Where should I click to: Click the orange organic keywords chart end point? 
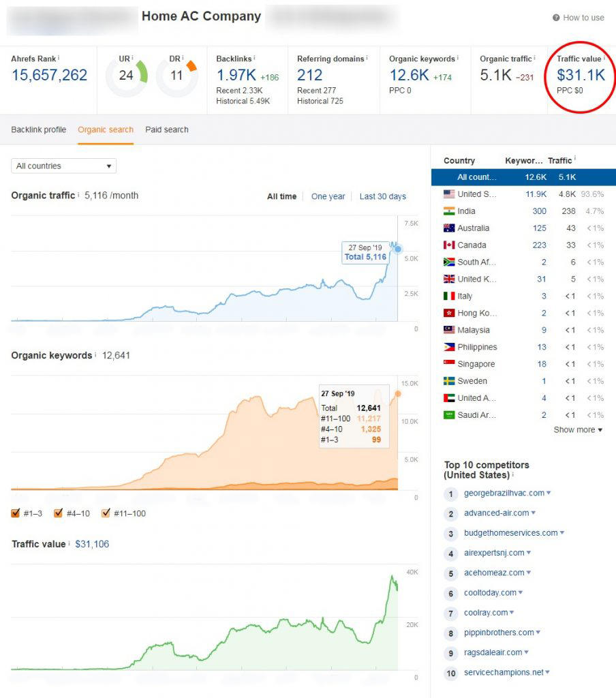pyautogui.click(x=398, y=393)
